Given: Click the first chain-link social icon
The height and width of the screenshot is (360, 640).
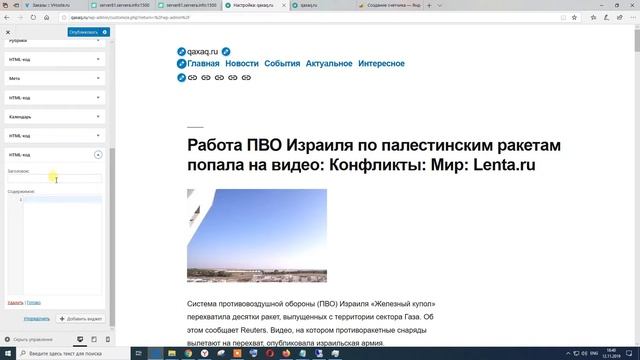Looking at the screenshot, I should point(192,78).
